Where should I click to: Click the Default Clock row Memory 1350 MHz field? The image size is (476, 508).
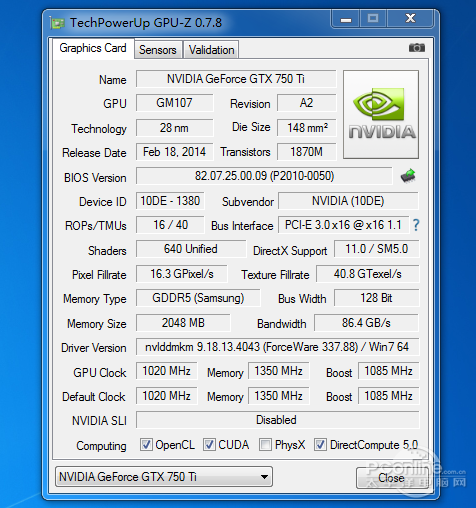(278, 396)
